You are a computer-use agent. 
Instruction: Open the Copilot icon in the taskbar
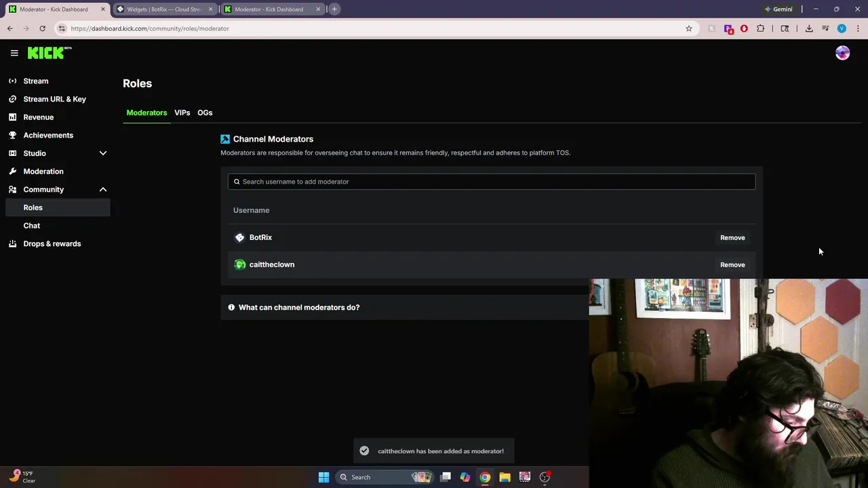click(465, 477)
